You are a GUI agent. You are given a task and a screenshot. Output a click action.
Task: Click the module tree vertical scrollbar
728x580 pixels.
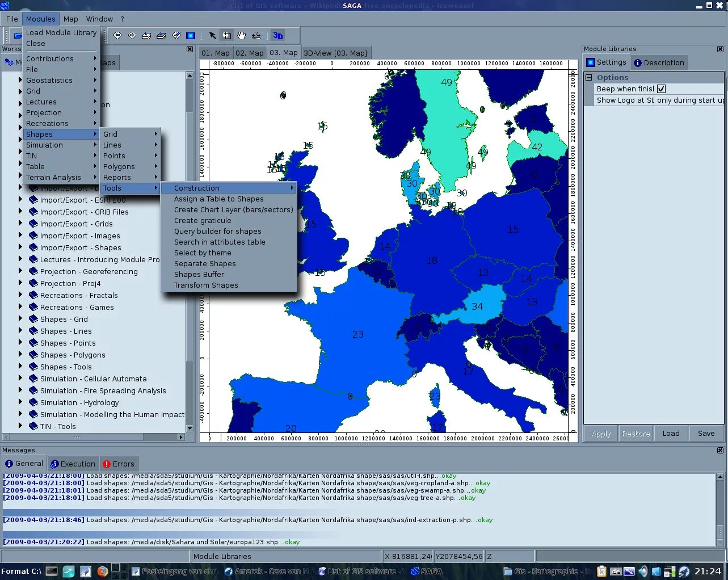tap(190, 253)
